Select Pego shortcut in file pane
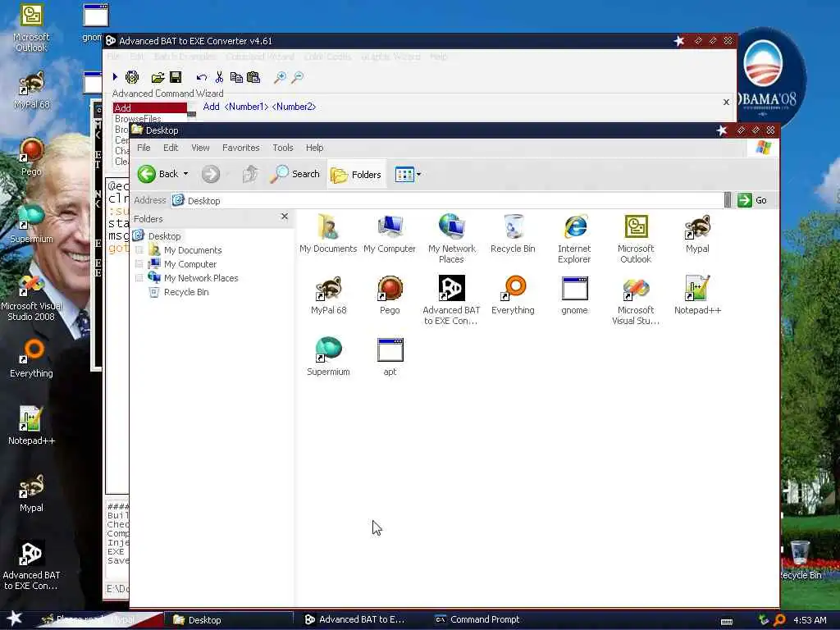 (x=390, y=295)
